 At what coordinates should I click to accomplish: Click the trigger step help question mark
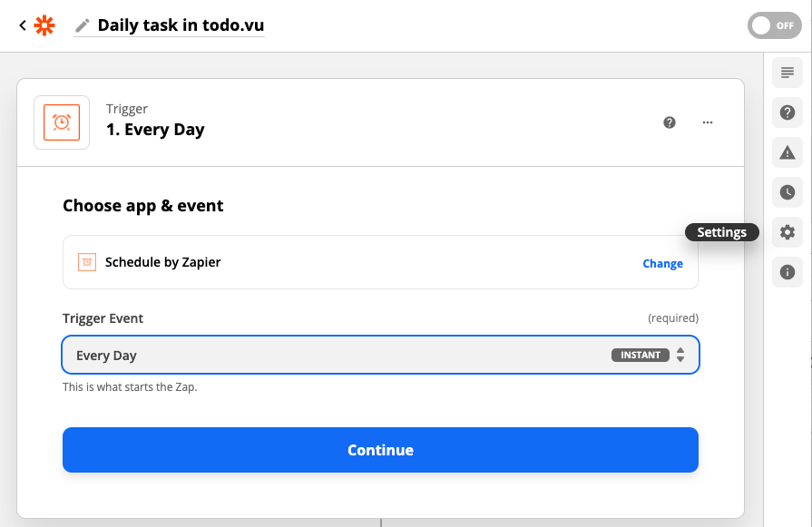[669, 122]
